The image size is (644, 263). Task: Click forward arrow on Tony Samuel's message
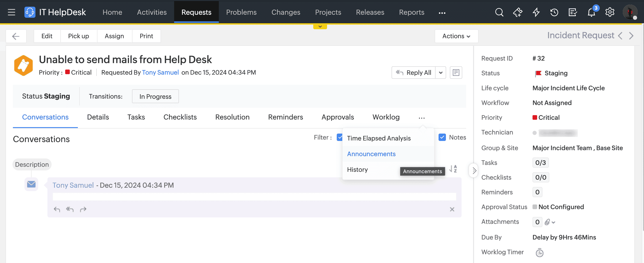pyautogui.click(x=83, y=209)
